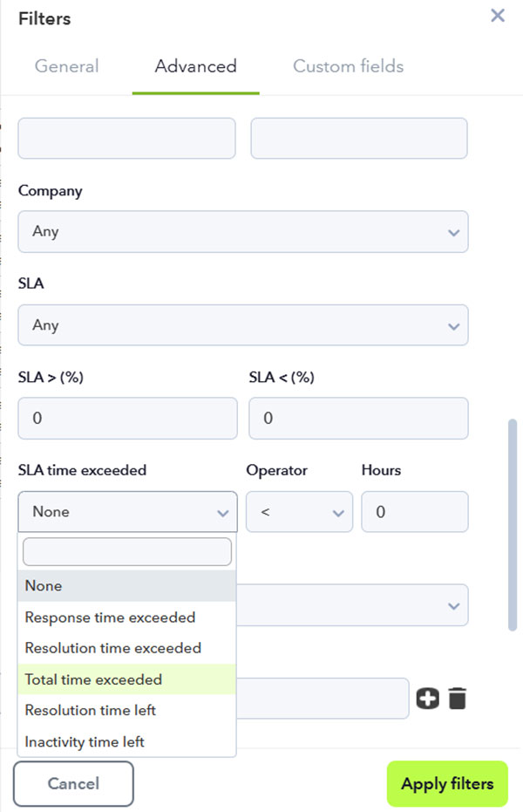Screen dimensions: 523x812
Task: Click the Hours input field
Action: click(414, 512)
